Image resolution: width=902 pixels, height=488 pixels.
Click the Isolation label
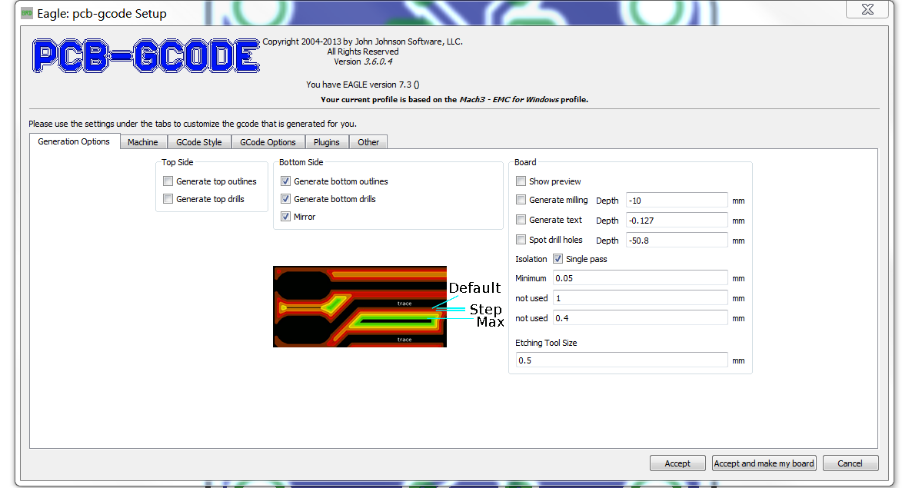tap(531, 259)
